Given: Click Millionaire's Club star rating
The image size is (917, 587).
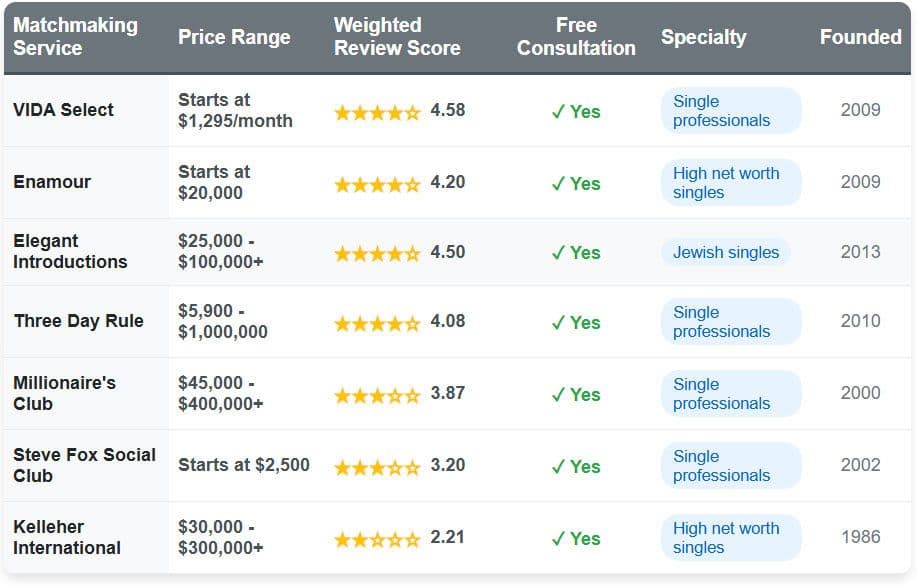Looking at the screenshot, I should click(377, 395).
